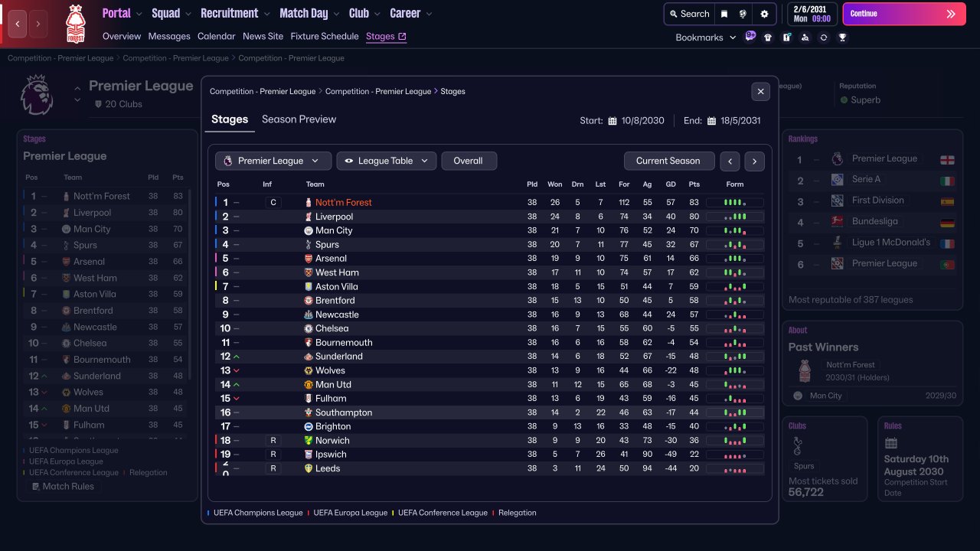Click the Norwich crest in the league table
This screenshot has height=551, width=980.
[309, 440]
